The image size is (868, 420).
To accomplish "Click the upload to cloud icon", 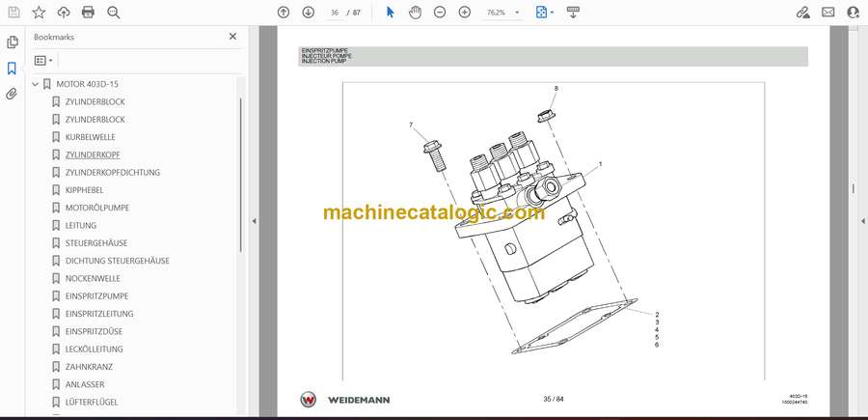I will pos(64,13).
